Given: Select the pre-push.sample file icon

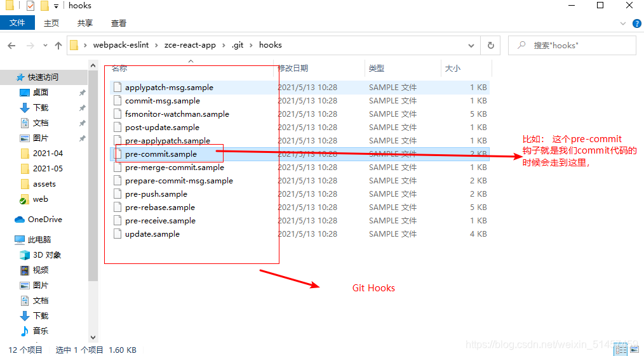Looking at the screenshot, I should pyautogui.click(x=117, y=194).
